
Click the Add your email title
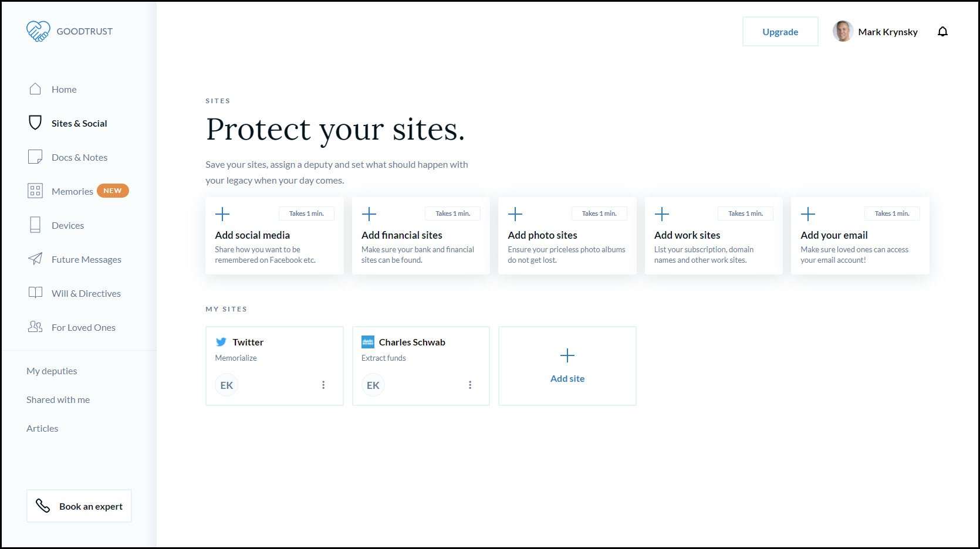pos(834,235)
